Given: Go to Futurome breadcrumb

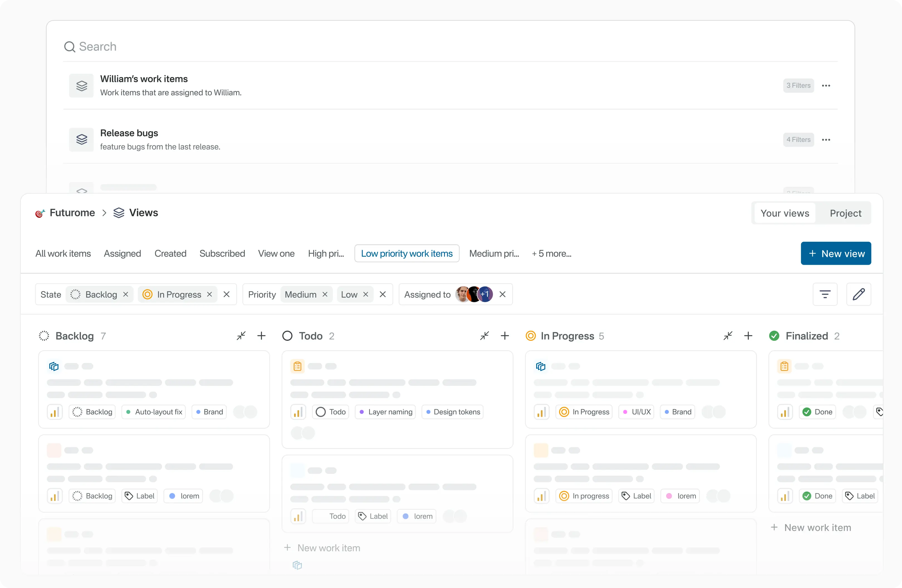Looking at the screenshot, I should (x=72, y=213).
